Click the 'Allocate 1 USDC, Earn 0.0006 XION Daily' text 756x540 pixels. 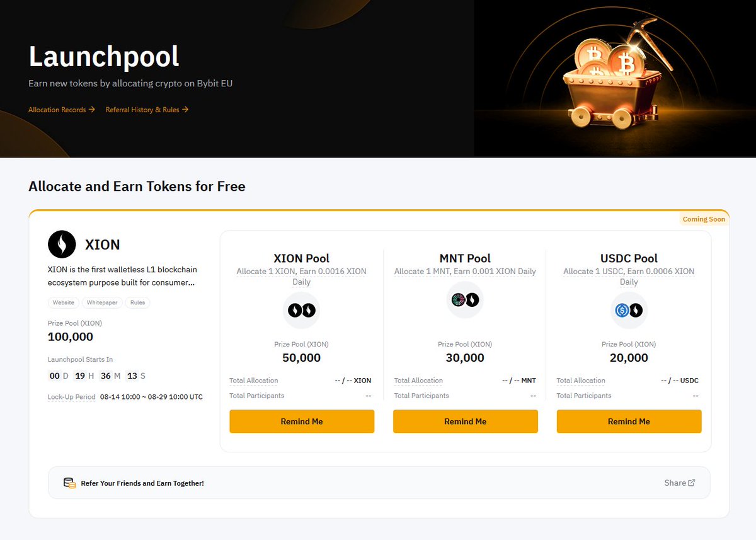(629, 277)
